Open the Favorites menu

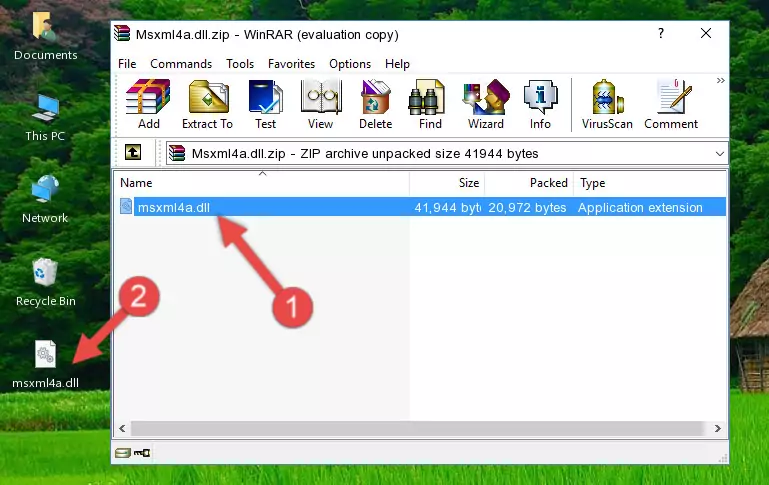coord(291,64)
